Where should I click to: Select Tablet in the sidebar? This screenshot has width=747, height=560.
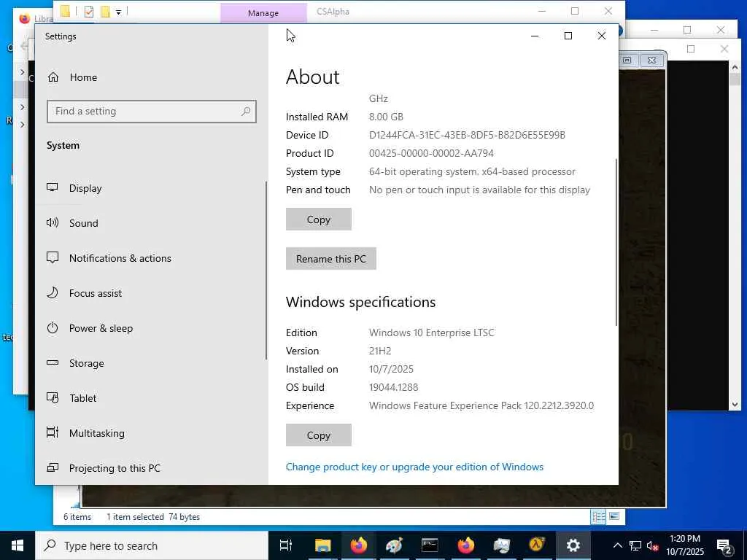coord(71,398)
